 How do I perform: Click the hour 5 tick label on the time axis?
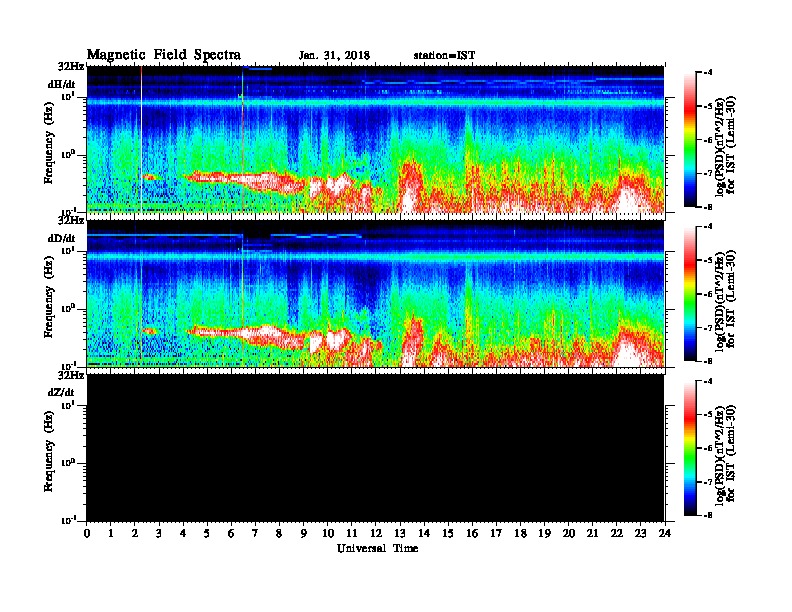(x=207, y=533)
